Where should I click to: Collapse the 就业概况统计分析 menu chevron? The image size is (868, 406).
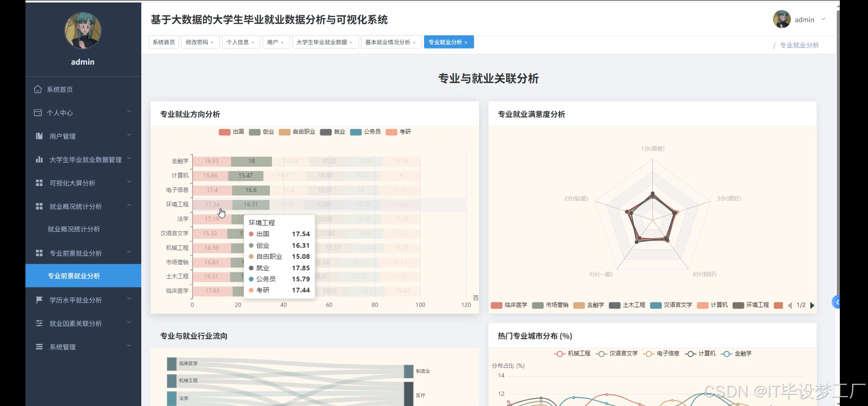129,205
